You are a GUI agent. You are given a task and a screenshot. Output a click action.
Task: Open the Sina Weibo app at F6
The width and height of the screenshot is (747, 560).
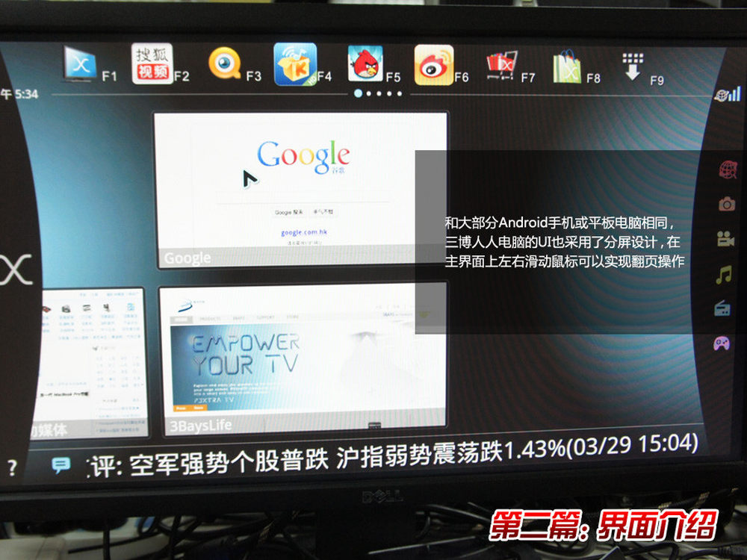pyautogui.click(x=433, y=65)
